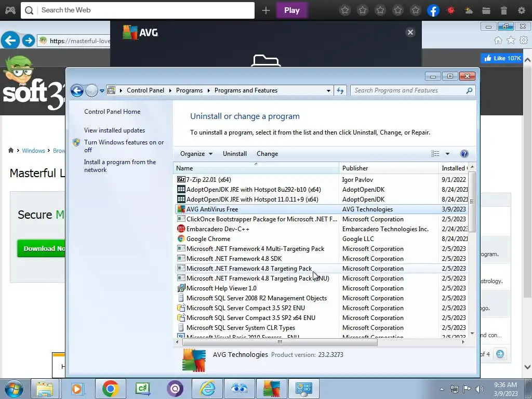This screenshot has width=532, height=399.
Task: Click the Programs breadcrumb
Action: tap(189, 90)
